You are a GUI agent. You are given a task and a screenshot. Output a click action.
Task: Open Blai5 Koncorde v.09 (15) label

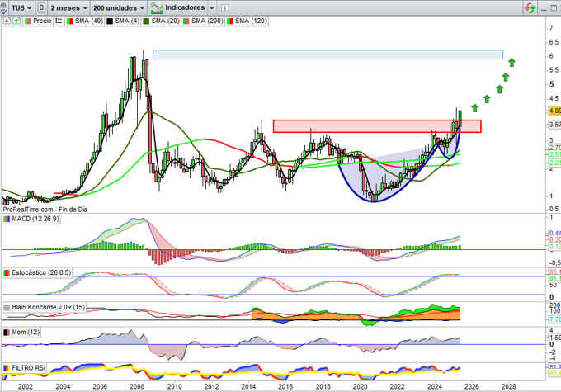pyautogui.click(x=49, y=308)
